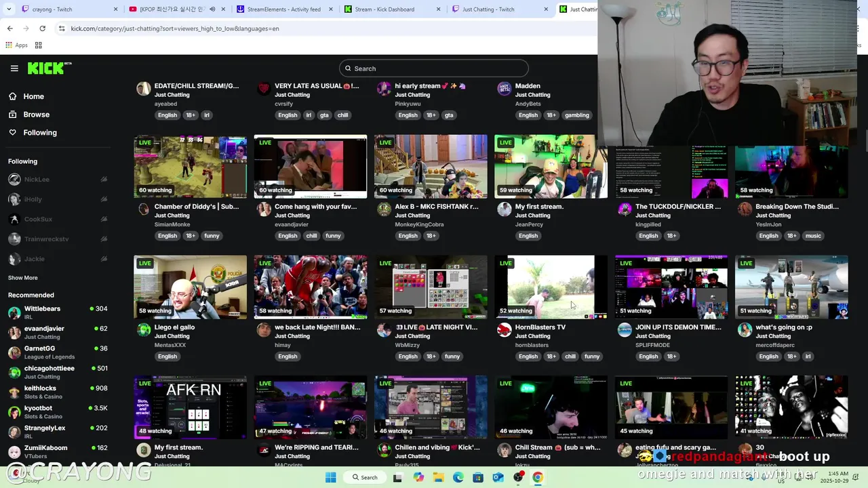Screen dimensions: 868x488
Task: Click HornBlasters TV streamer avatar
Action: click(504, 330)
